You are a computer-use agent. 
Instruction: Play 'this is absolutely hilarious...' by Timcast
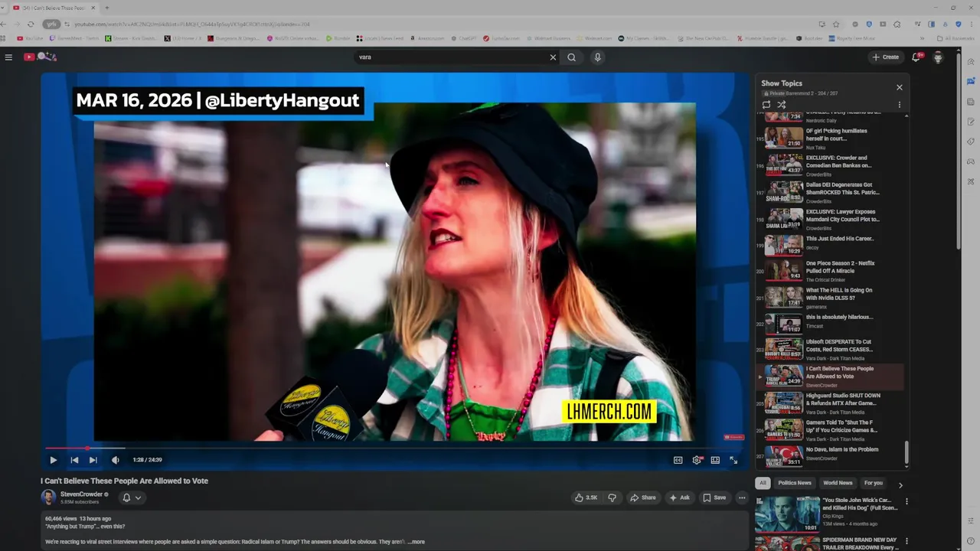[830, 324]
